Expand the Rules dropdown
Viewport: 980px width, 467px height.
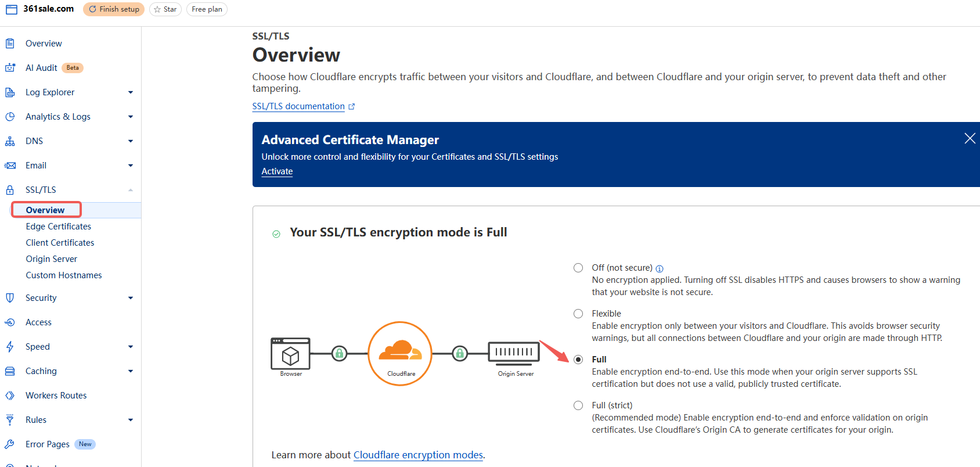tap(130, 419)
